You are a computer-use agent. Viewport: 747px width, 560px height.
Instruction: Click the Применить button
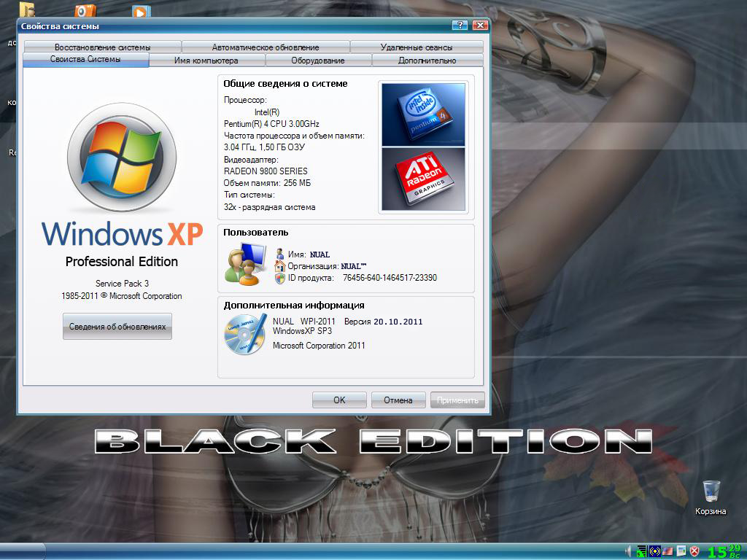point(457,400)
